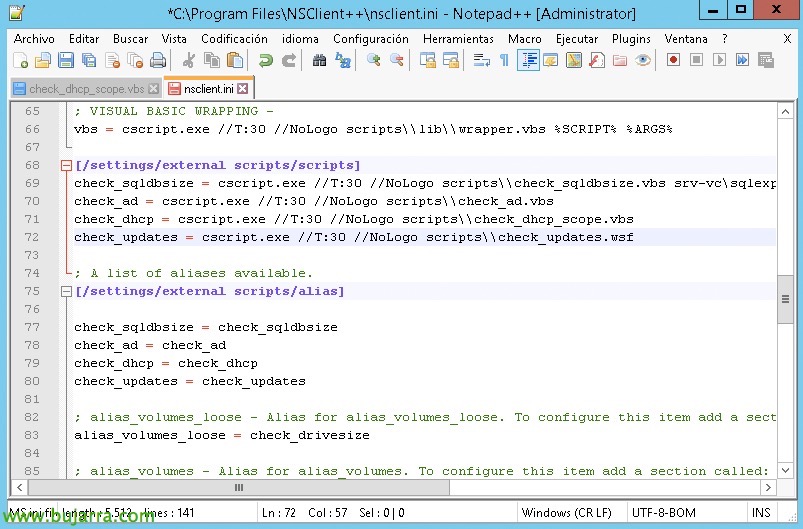Viewport: 803px width, 529px height.
Task: Save the current file with Save icon
Action: click(x=66, y=60)
